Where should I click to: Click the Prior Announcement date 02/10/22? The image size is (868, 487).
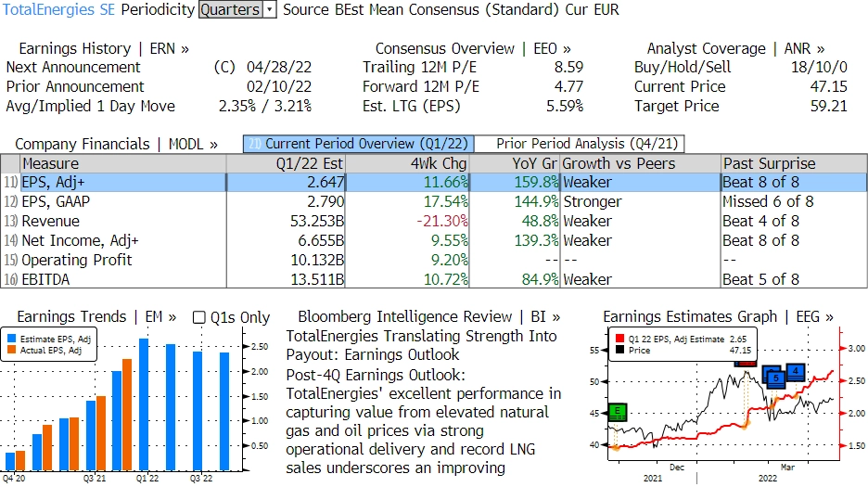279,87
